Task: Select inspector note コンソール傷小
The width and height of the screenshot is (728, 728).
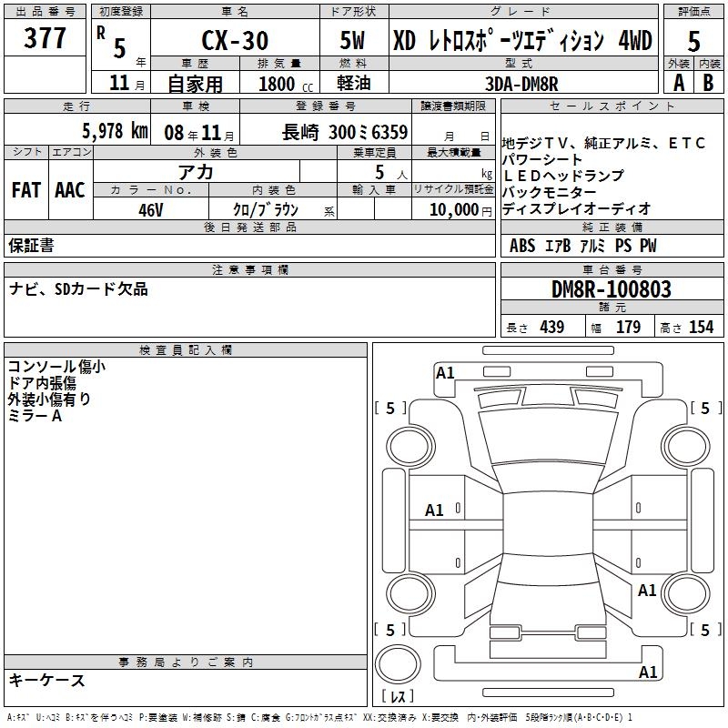Action: [57, 367]
